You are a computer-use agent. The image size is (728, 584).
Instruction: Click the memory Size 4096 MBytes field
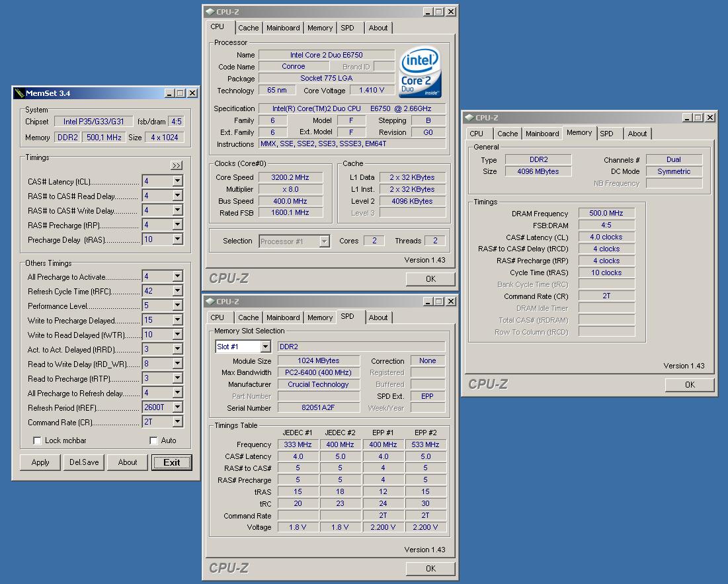point(538,171)
